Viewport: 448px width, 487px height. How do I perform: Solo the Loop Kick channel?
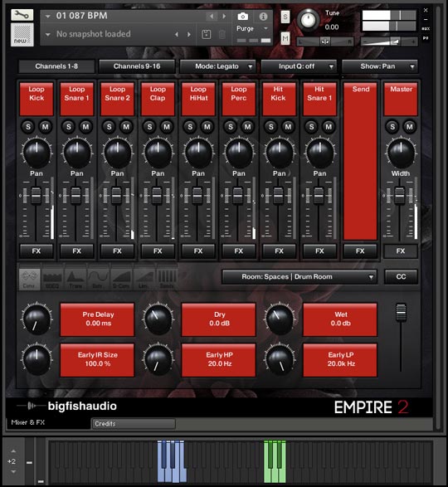point(28,127)
